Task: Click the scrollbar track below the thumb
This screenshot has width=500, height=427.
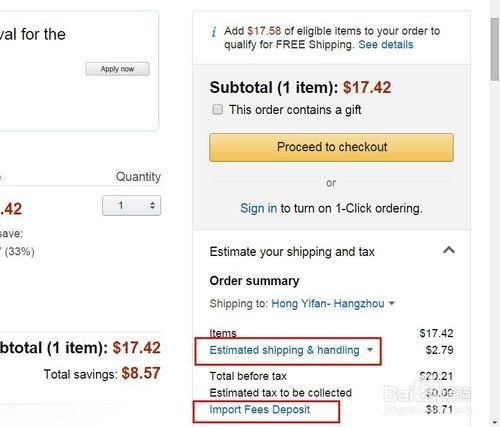Action: [x=495, y=248]
